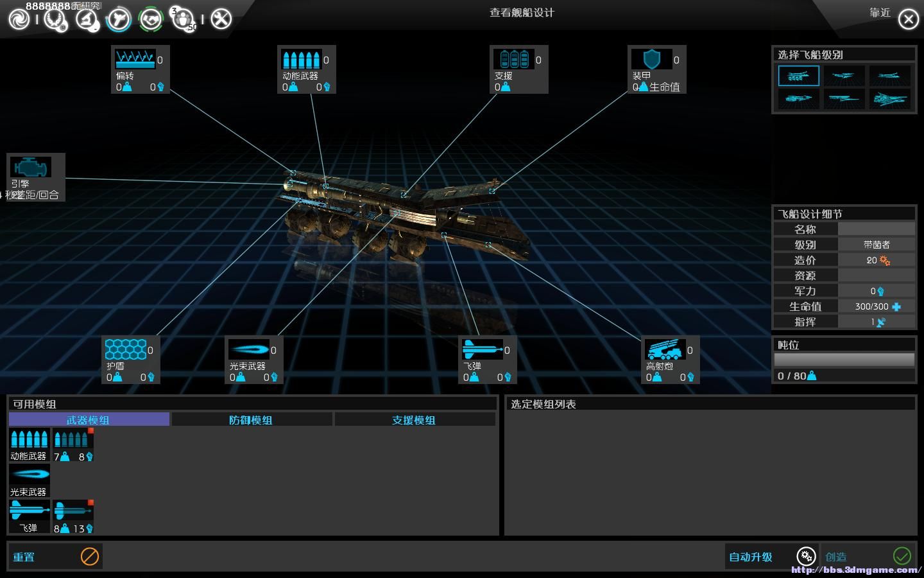Select the first highlighted ship class thumbnail
The image size is (924, 578).
pos(798,76)
